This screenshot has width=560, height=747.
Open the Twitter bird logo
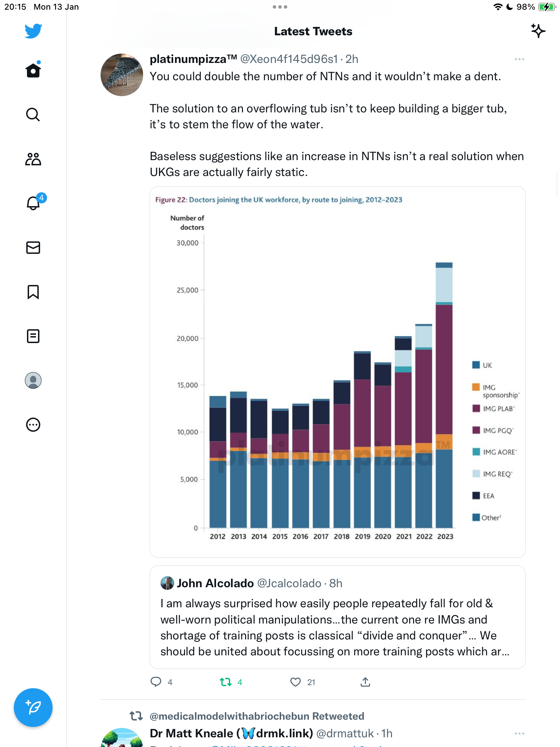click(33, 31)
